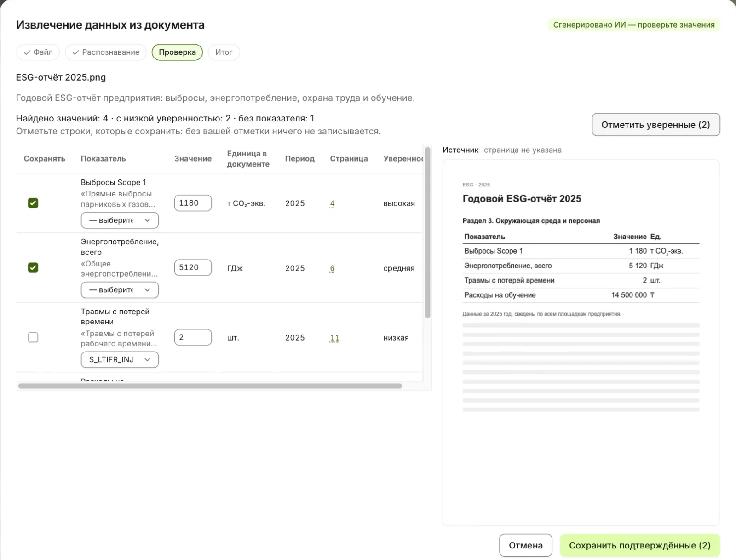Open the S_LTIFR_INJ indicator dropdown
The width and height of the screenshot is (736, 560).
[x=120, y=359]
